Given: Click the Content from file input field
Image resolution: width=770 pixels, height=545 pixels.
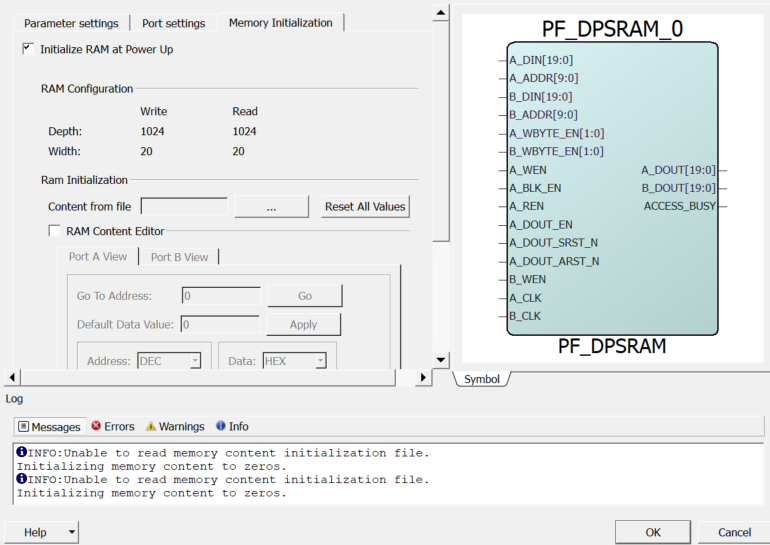Looking at the screenshot, I should click(184, 206).
